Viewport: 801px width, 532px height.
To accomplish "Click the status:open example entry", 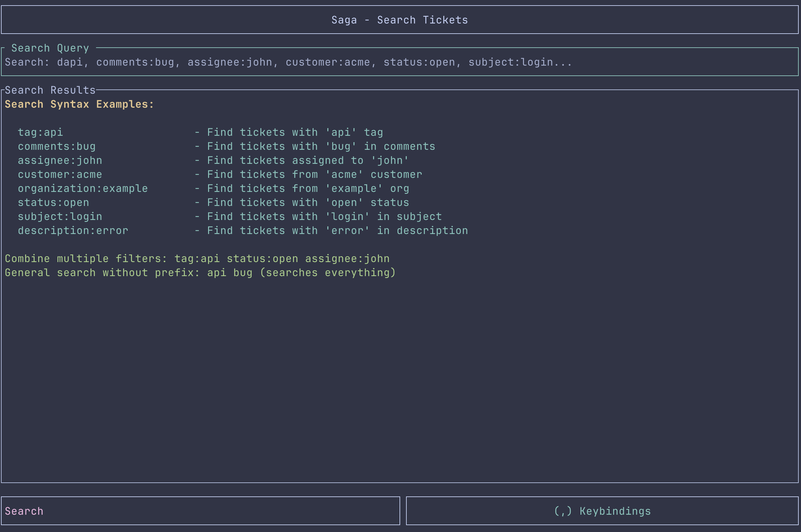I will 54,202.
